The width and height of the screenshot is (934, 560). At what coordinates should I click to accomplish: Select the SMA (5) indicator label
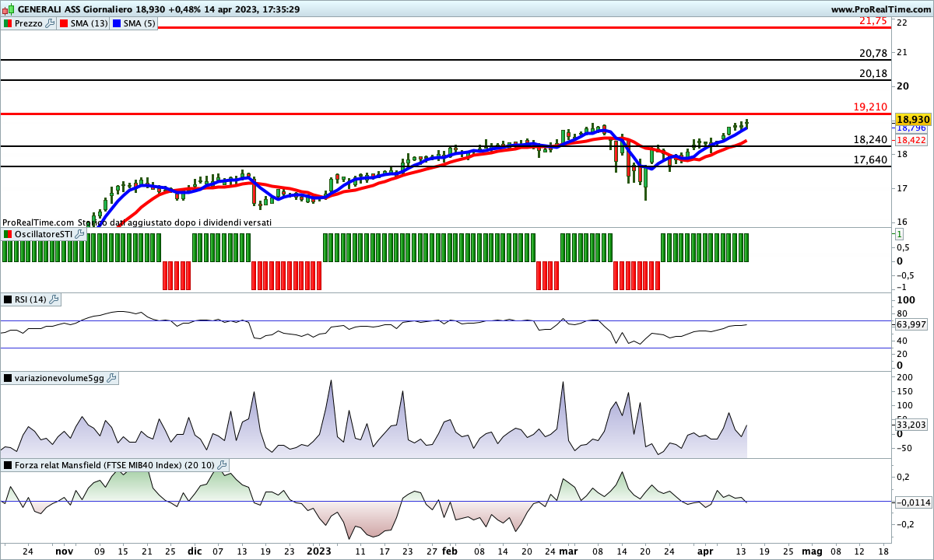[139, 24]
